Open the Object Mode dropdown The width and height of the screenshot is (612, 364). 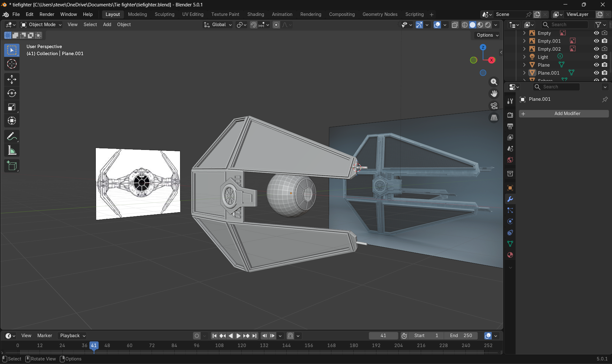41,25
